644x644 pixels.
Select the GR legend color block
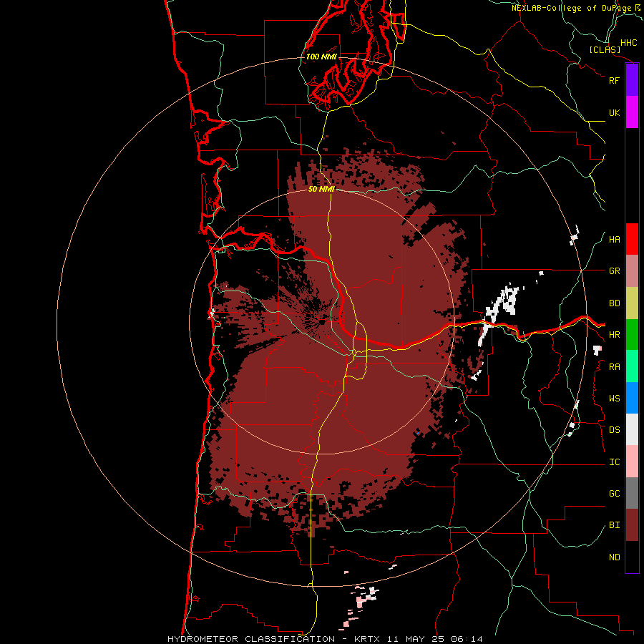(632, 271)
